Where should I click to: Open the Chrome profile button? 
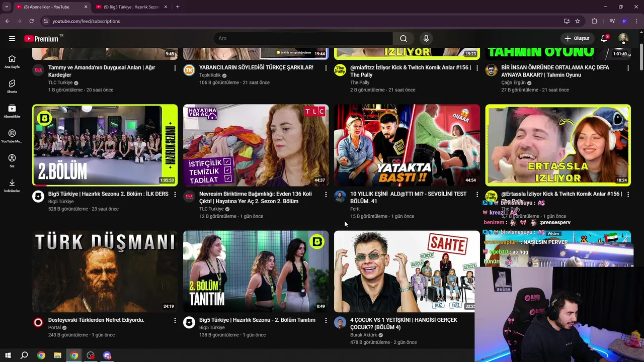(624, 21)
